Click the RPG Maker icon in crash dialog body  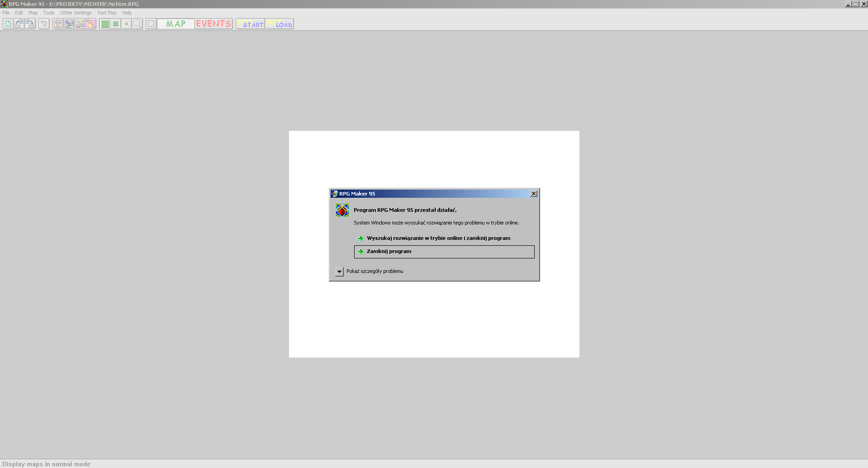342,210
